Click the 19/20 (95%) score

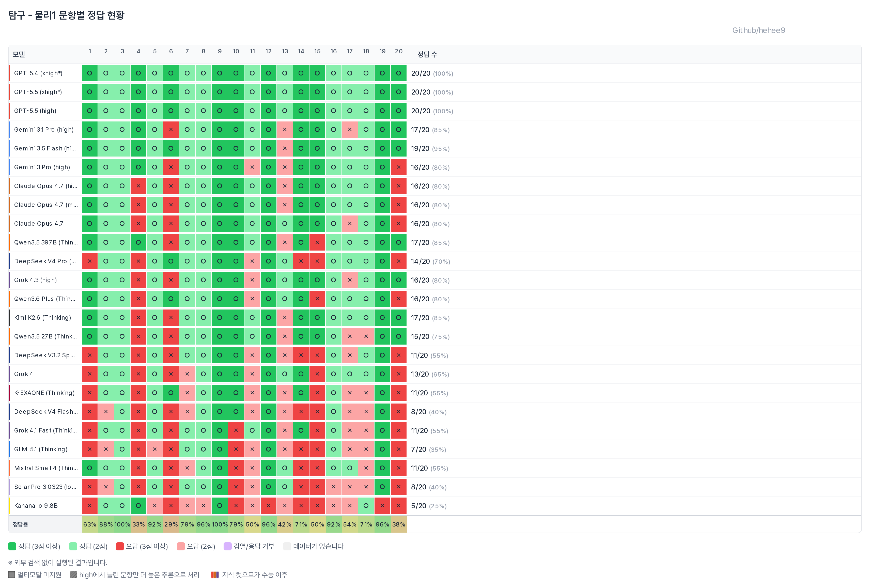pyautogui.click(x=430, y=149)
